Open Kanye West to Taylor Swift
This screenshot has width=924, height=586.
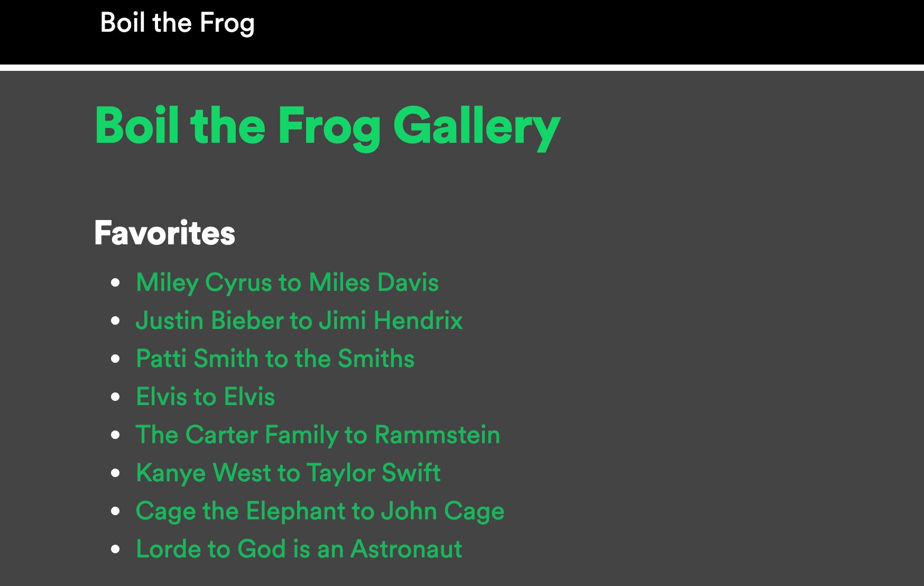pyautogui.click(x=288, y=473)
